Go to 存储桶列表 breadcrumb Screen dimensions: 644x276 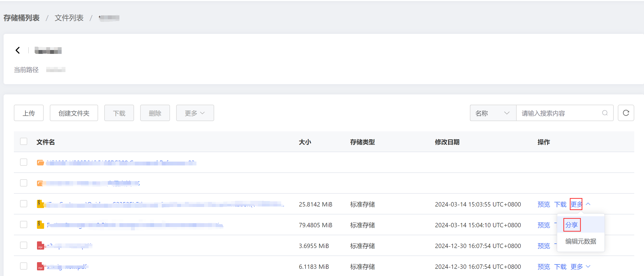point(21,18)
